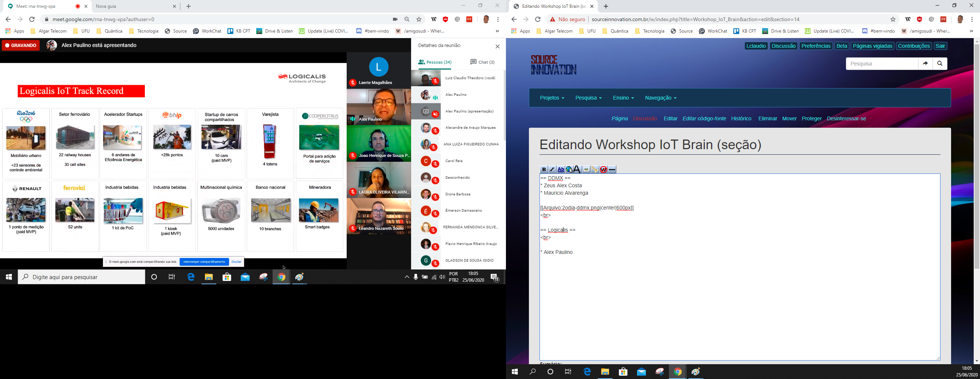Click Windows search box Digite aqui para pesquisar
The width and height of the screenshot is (980, 379).
(81, 277)
